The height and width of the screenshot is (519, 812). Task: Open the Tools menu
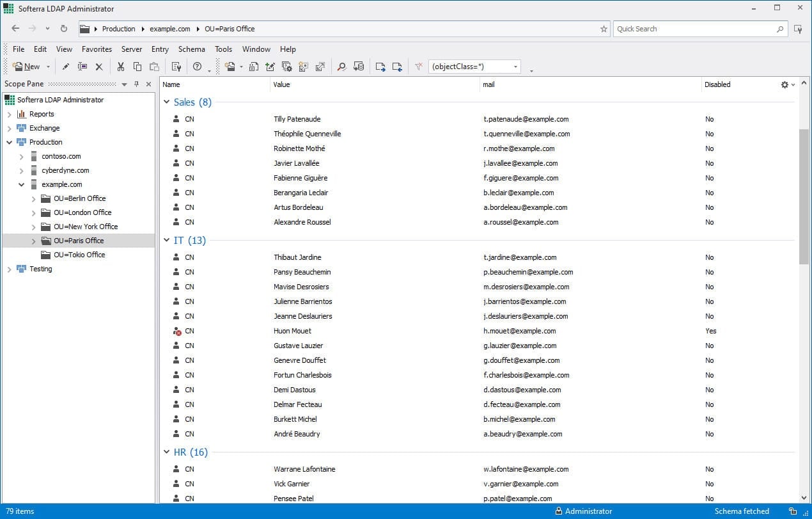pos(223,49)
